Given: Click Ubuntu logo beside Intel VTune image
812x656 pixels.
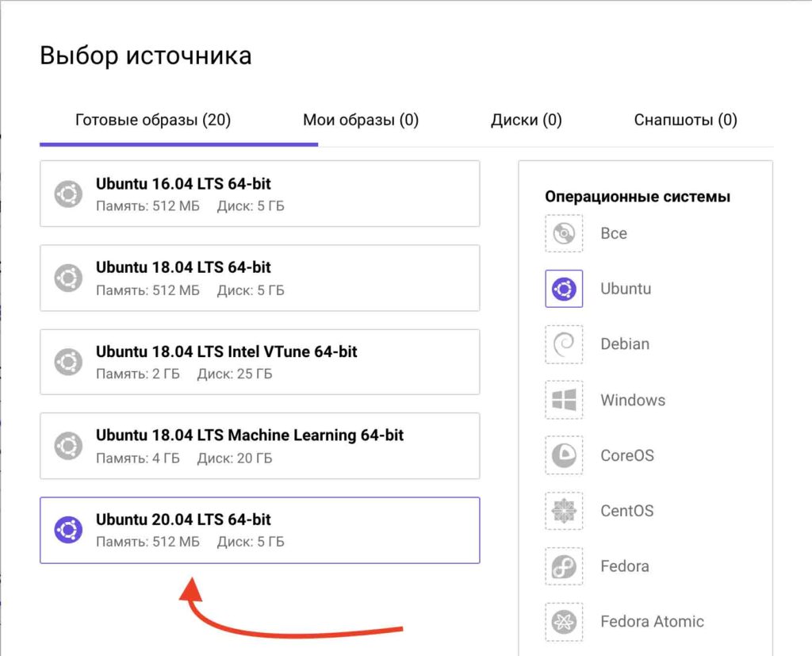Looking at the screenshot, I should point(68,362).
